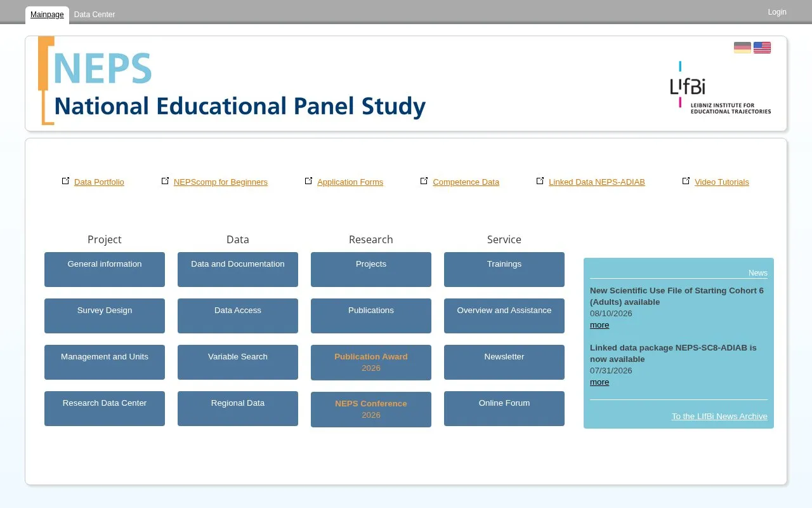Click the NEPS-SC8-ADIAB news headline
The image size is (812, 508).
point(673,354)
